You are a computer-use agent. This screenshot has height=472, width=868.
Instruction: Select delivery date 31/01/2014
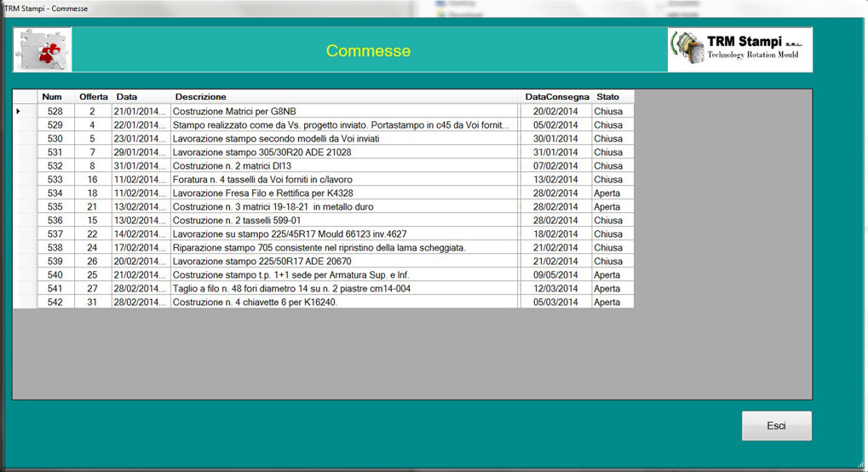pyautogui.click(x=556, y=152)
